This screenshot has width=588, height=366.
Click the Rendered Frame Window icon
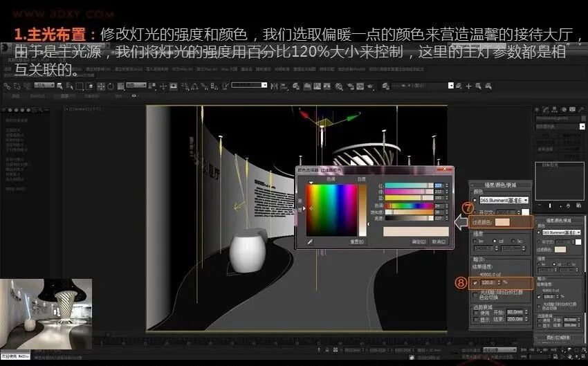[x=360, y=86]
